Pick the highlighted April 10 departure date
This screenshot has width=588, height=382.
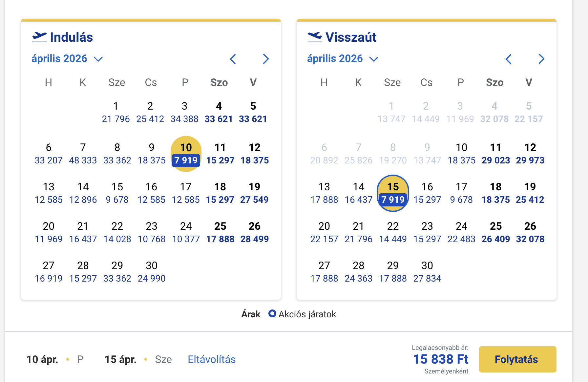tap(186, 154)
